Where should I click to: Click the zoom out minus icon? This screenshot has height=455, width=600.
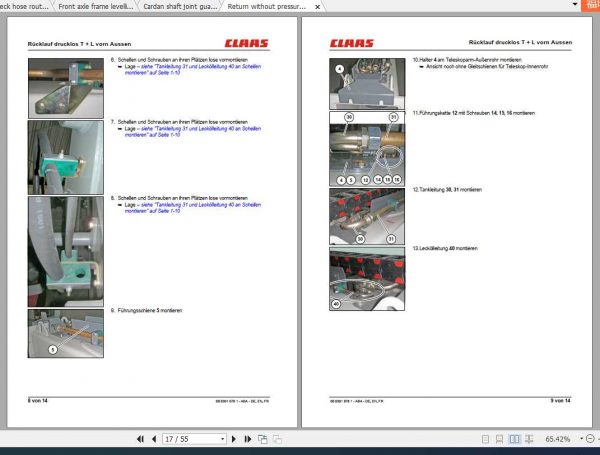coord(590,439)
